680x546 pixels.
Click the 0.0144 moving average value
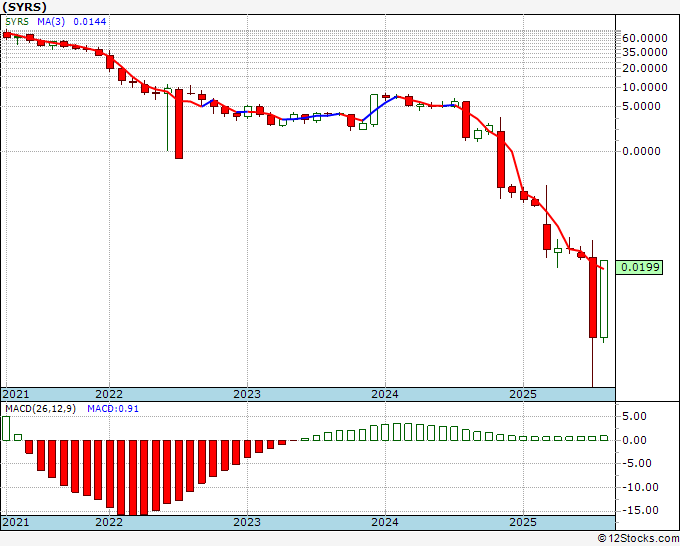(90, 22)
